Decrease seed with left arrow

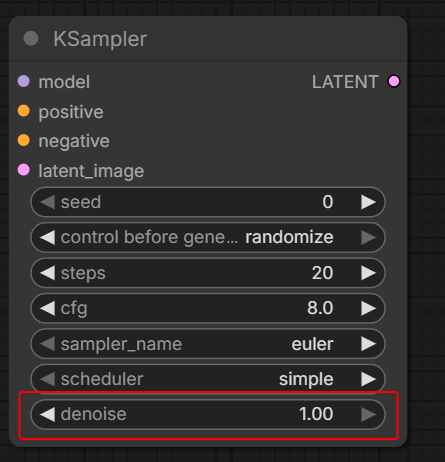(47, 202)
